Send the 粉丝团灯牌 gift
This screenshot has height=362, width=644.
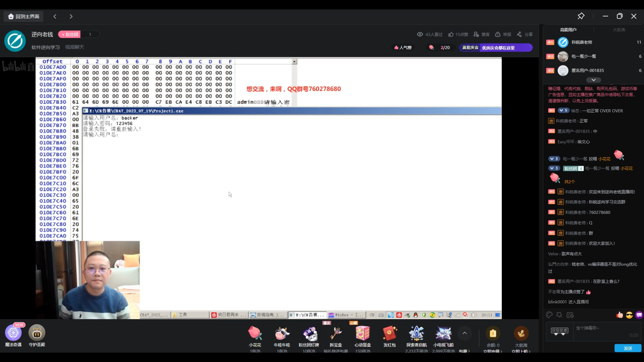pyautogui.click(x=309, y=338)
